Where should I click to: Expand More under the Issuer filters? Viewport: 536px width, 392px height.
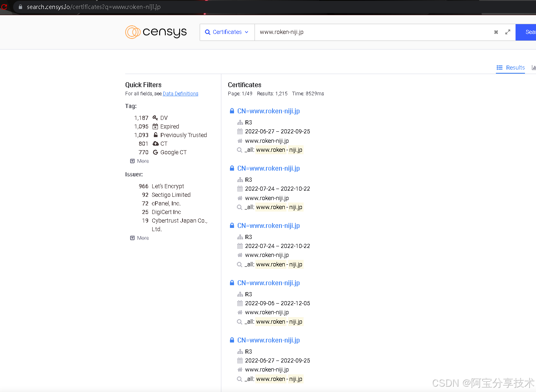point(140,238)
